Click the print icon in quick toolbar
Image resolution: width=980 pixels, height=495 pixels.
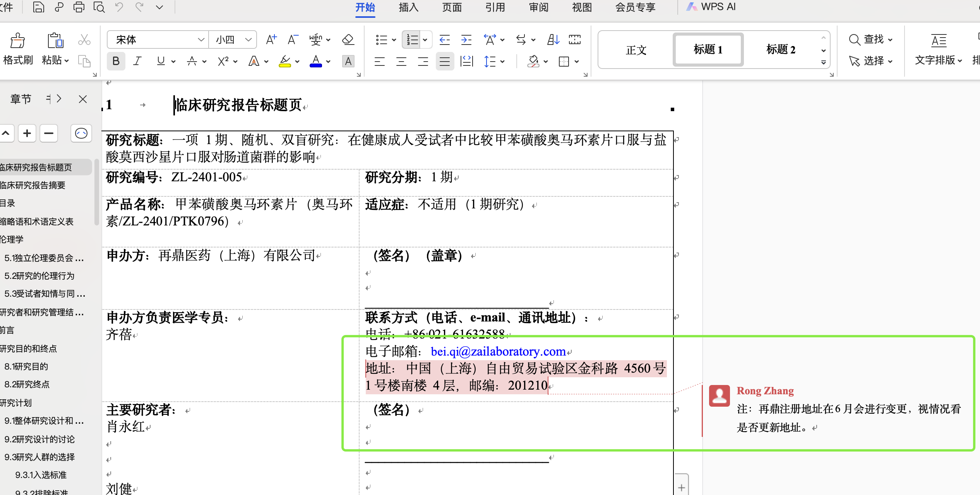tap(79, 7)
